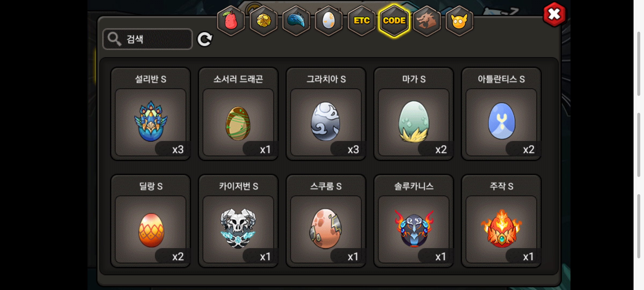Select the gold nugget category icon
644x290 pixels.
click(264, 21)
